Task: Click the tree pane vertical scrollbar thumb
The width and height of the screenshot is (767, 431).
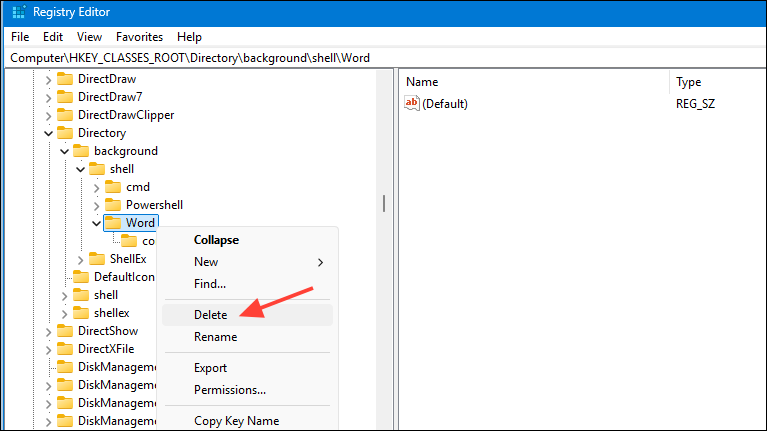Action: click(384, 204)
